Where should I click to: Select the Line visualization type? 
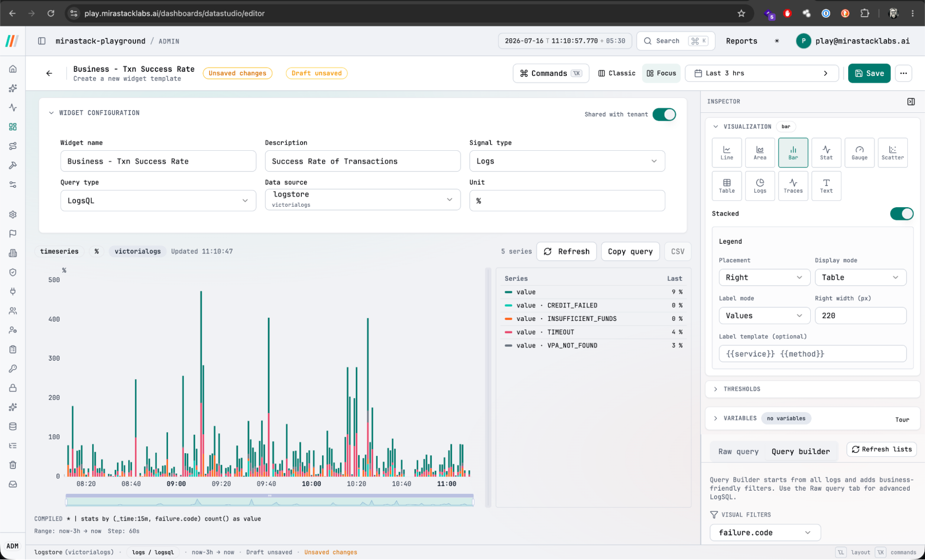[726, 153]
